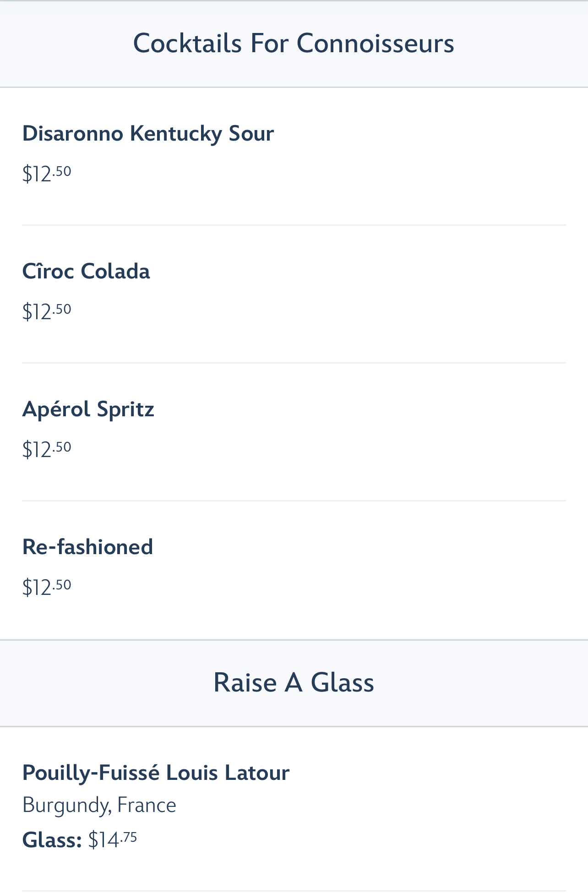Tap the price under Cîroc Colada
Image resolution: width=588 pixels, height=893 pixels.
coord(47,311)
